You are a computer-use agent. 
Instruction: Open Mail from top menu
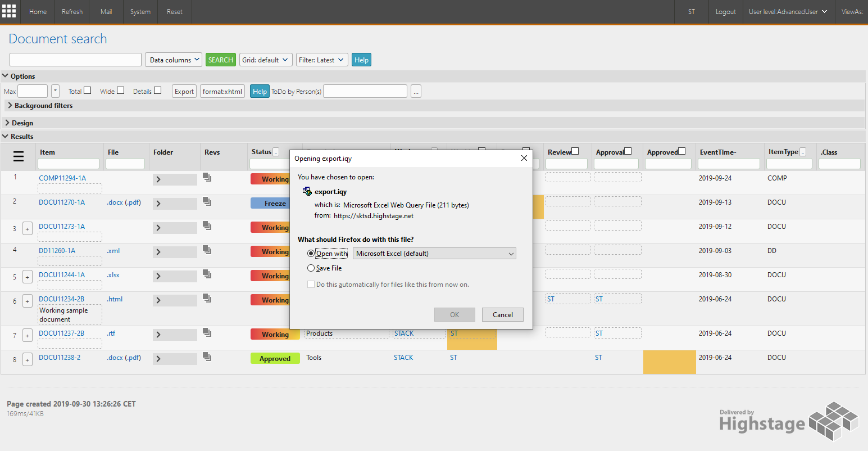coord(106,11)
